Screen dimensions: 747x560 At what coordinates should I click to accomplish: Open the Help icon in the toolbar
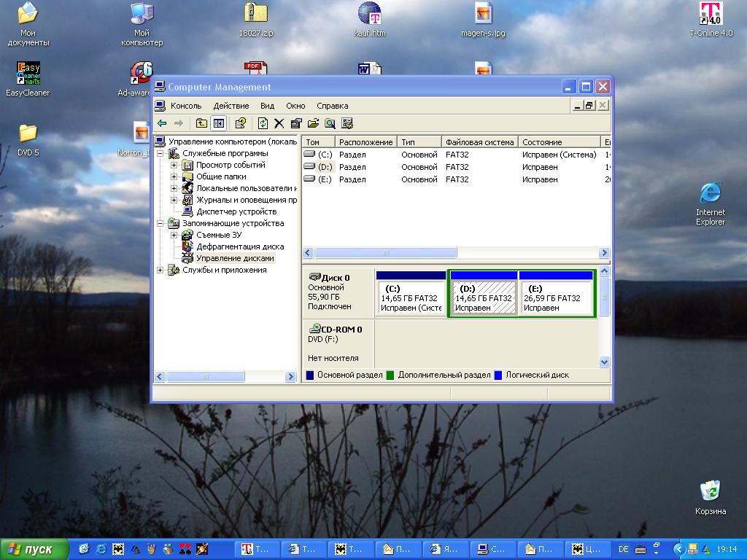click(x=241, y=123)
